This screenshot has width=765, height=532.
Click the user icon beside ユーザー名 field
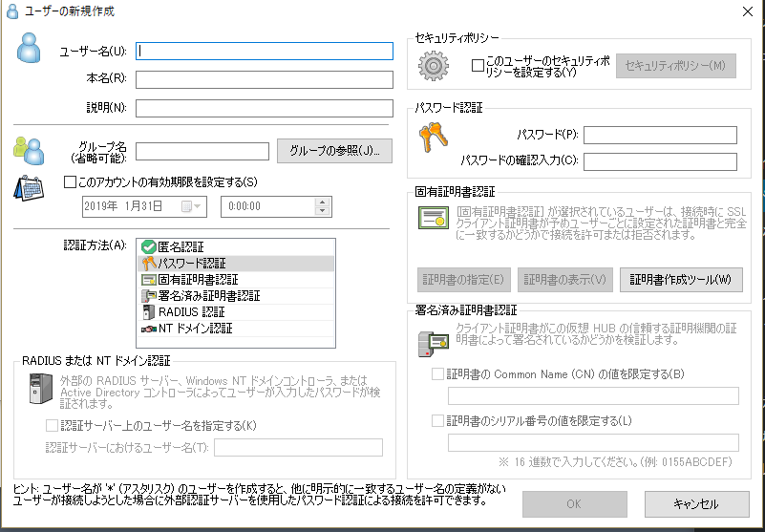point(30,50)
